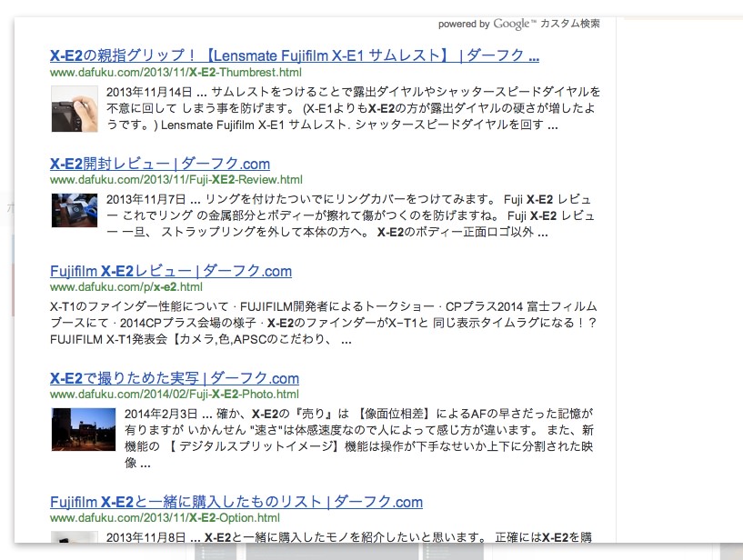743x560 pixels.
Task: Open the X-E2 thumb grip Lensmate article link
Action: tap(295, 55)
